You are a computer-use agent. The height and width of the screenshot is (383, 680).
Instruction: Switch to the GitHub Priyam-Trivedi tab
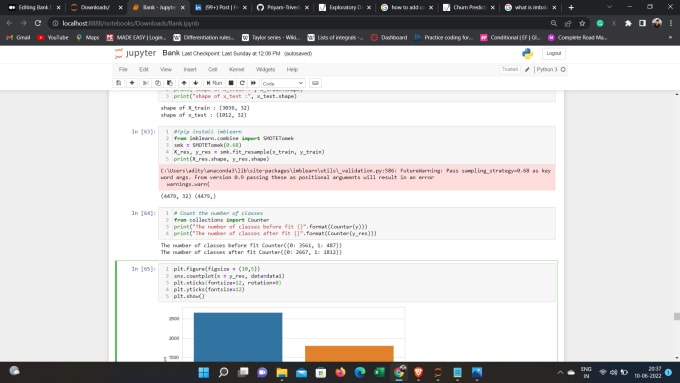coord(282,7)
